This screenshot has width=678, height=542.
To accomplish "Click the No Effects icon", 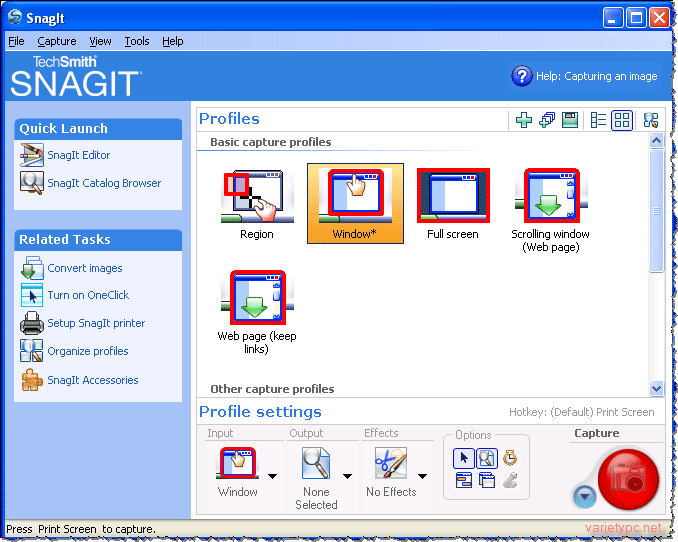I will click(391, 463).
